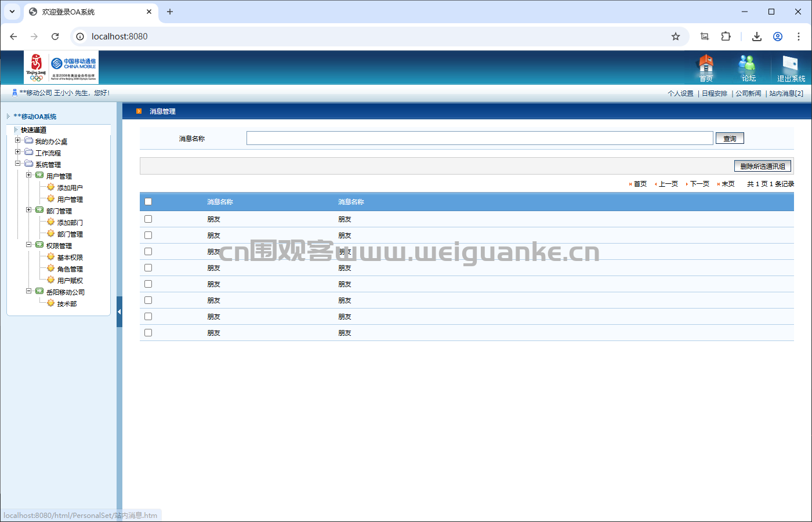The image size is (812, 522).
Task: Click the China Mobile logo banner
Action: (61, 67)
